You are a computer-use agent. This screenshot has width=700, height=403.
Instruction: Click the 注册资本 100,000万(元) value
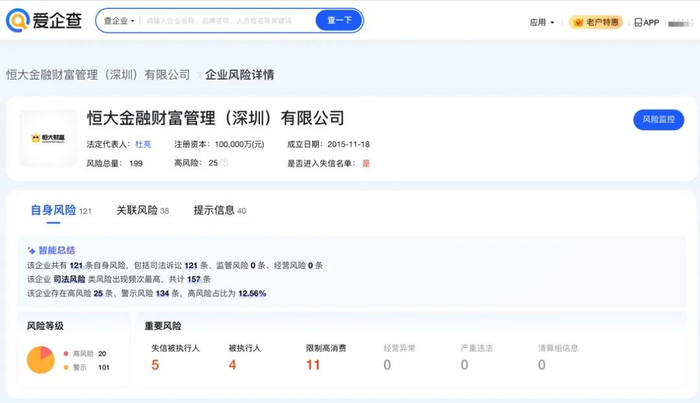pos(239,144)
